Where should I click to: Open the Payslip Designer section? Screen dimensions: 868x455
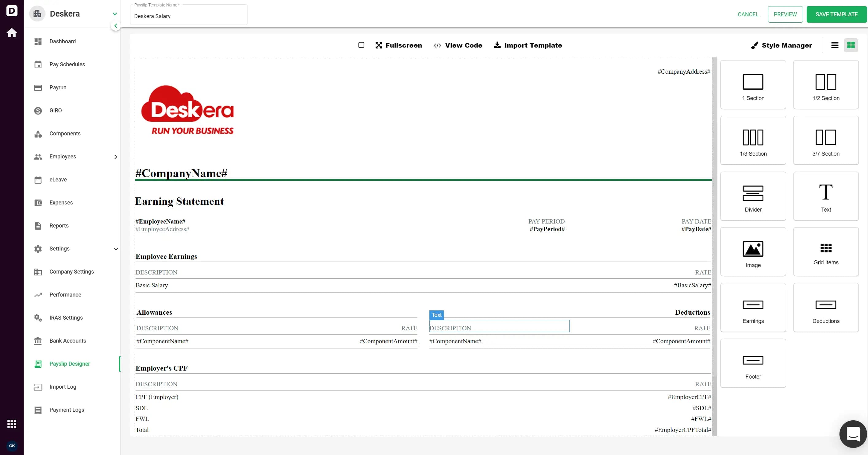tap(69, 364)
